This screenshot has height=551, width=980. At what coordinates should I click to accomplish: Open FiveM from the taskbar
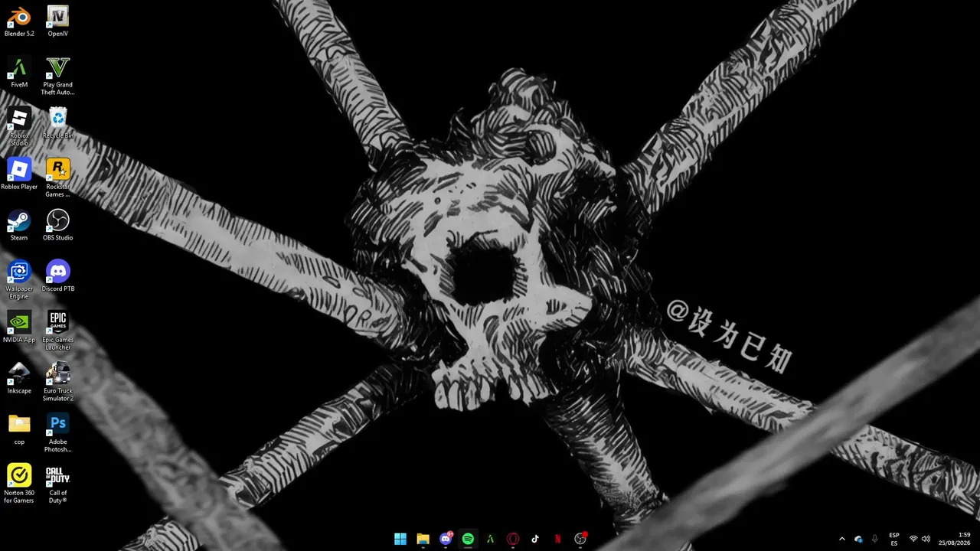coord(491,539)
